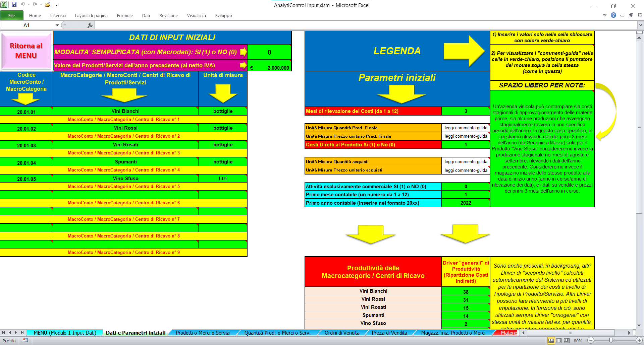Switch to Normal view icon in status bar
Viewport: 644px width, 345px height.
point(551,341)
